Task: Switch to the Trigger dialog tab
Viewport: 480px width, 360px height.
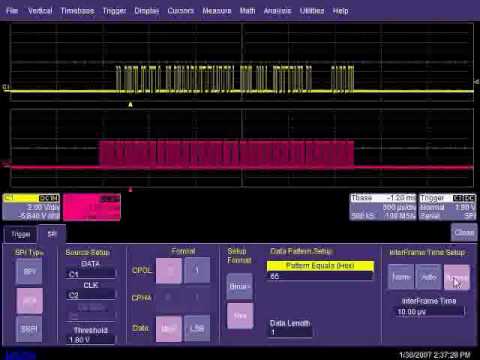Action: point(21,235)
